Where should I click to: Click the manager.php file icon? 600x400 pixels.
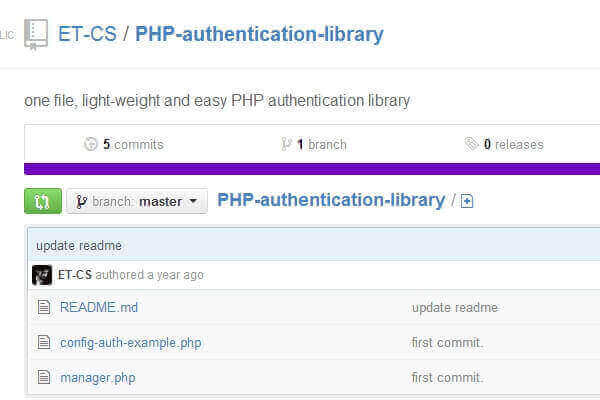[43, 377]
